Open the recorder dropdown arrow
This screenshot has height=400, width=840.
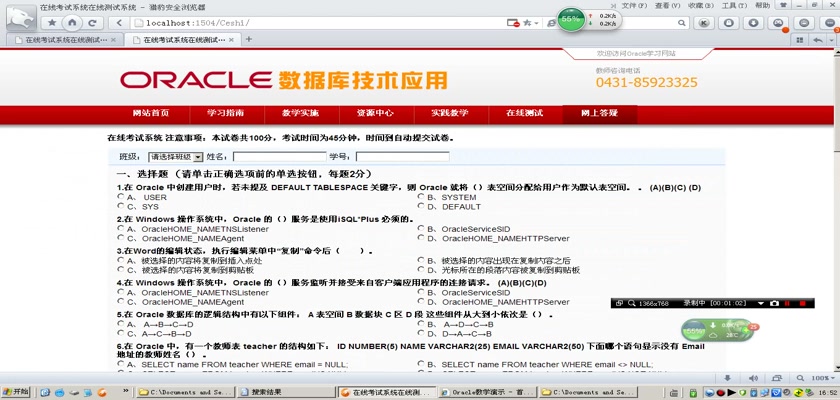[761, 303]
